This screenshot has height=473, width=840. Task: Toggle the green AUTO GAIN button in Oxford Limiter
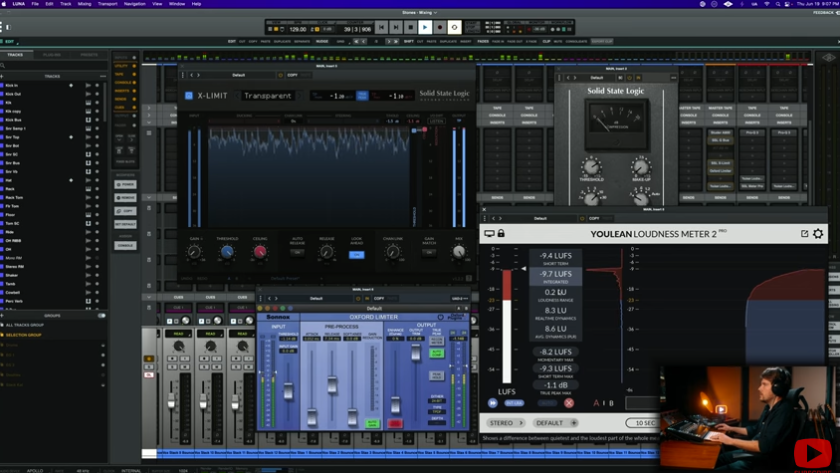coord(372,423)
